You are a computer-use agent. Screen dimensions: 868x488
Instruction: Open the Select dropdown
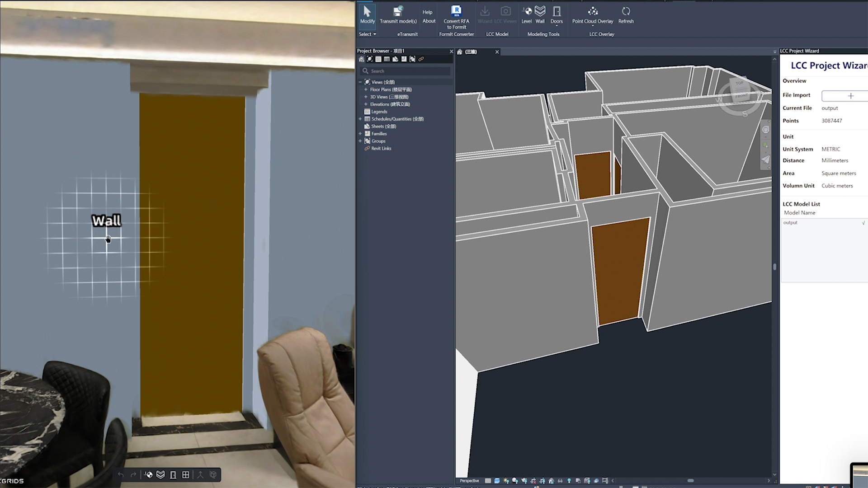coord(368,34)
